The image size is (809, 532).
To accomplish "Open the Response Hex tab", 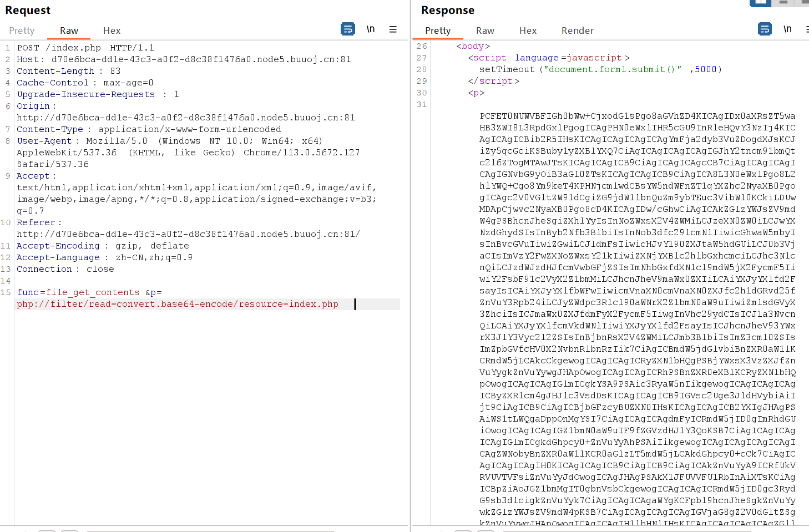I will (528, 31).
